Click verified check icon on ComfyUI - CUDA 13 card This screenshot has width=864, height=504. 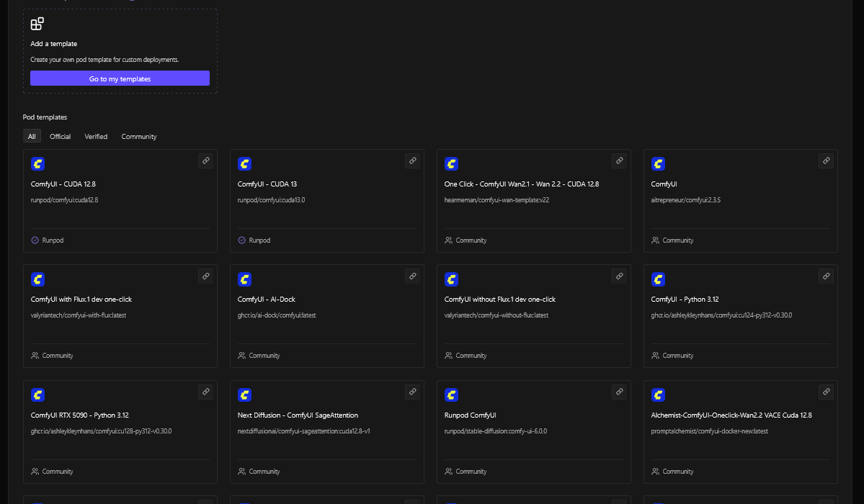(241, 240)
